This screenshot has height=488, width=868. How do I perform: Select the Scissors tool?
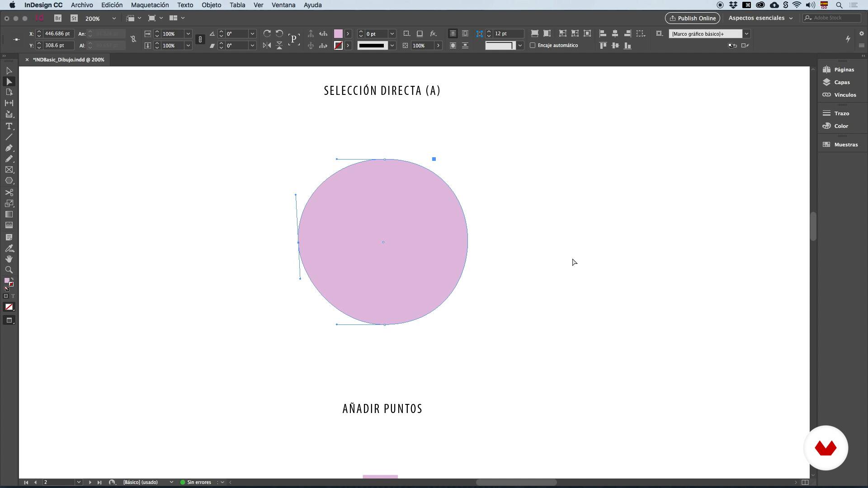coord(9,192)
